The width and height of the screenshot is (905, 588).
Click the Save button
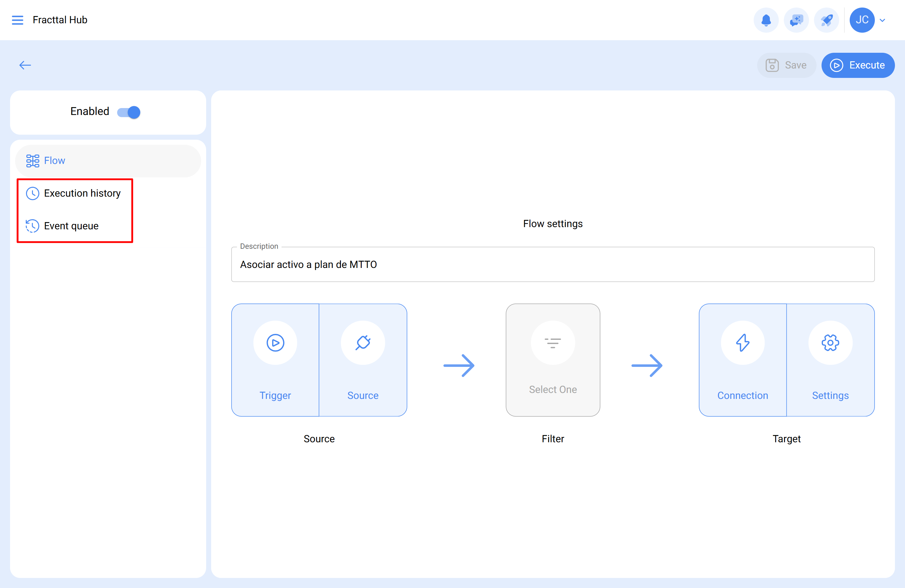point(786,65)
